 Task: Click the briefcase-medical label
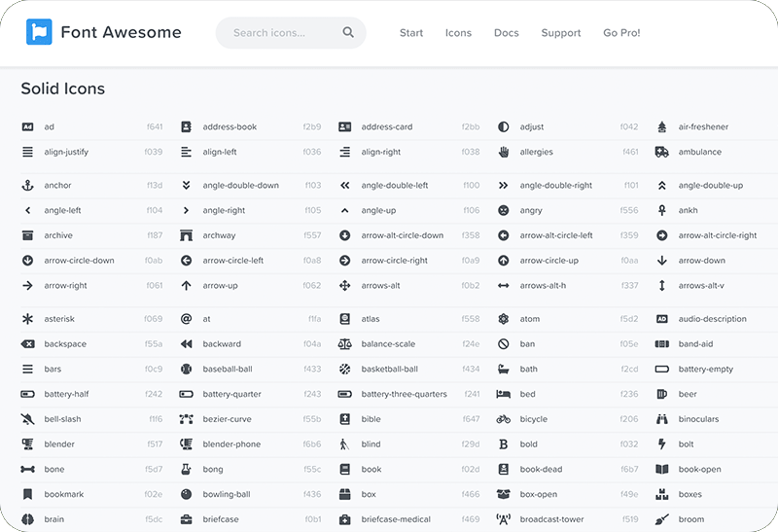pos(396,519)
